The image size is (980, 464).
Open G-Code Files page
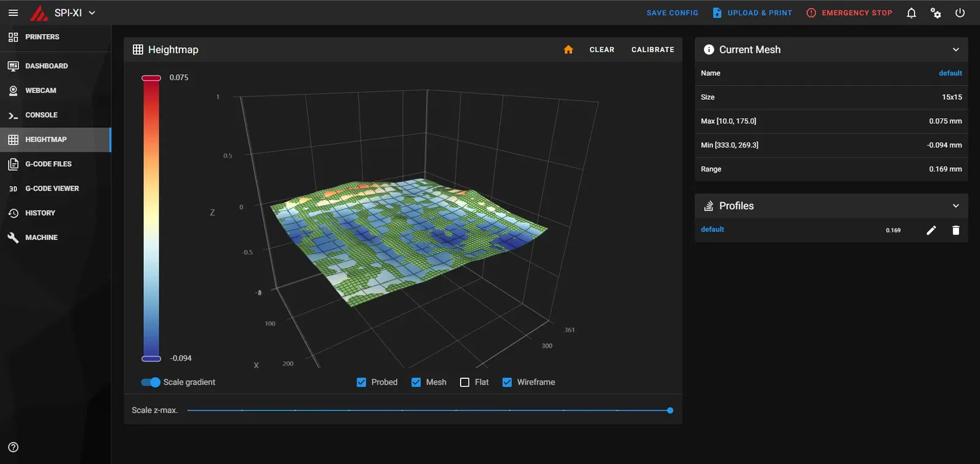[x=48, y=164]
